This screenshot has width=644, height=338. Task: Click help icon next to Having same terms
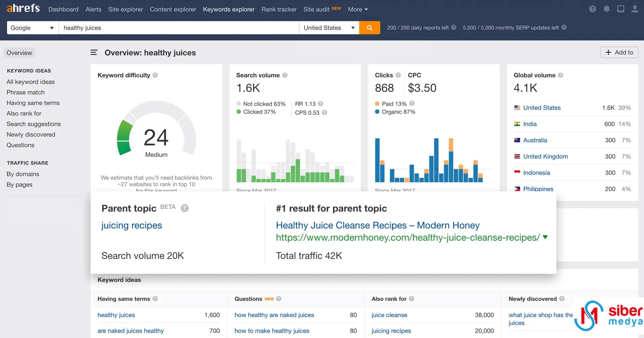(155, 299)
